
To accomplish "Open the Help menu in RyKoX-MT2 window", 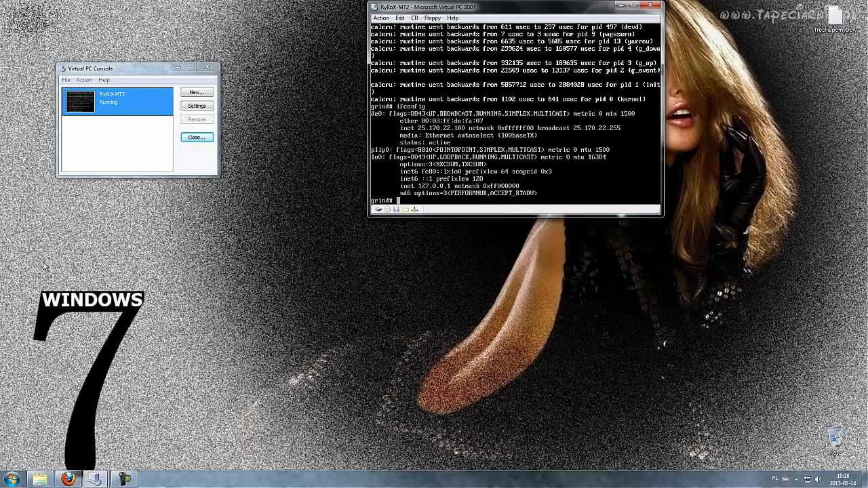I will (452, 18).
